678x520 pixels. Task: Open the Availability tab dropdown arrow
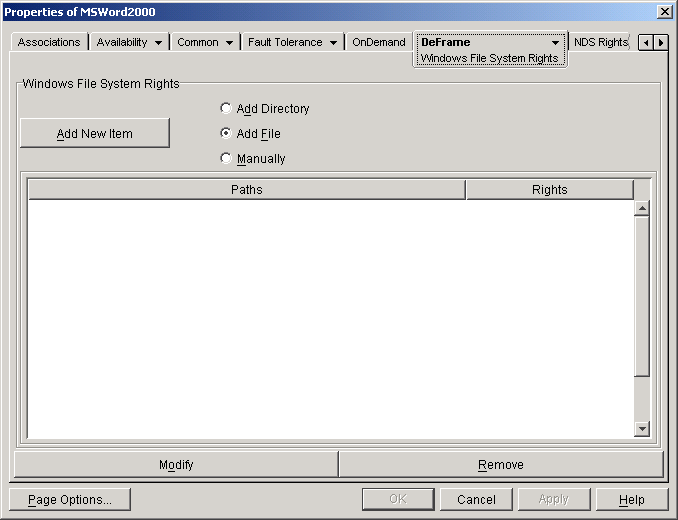[x=159, y=43]
